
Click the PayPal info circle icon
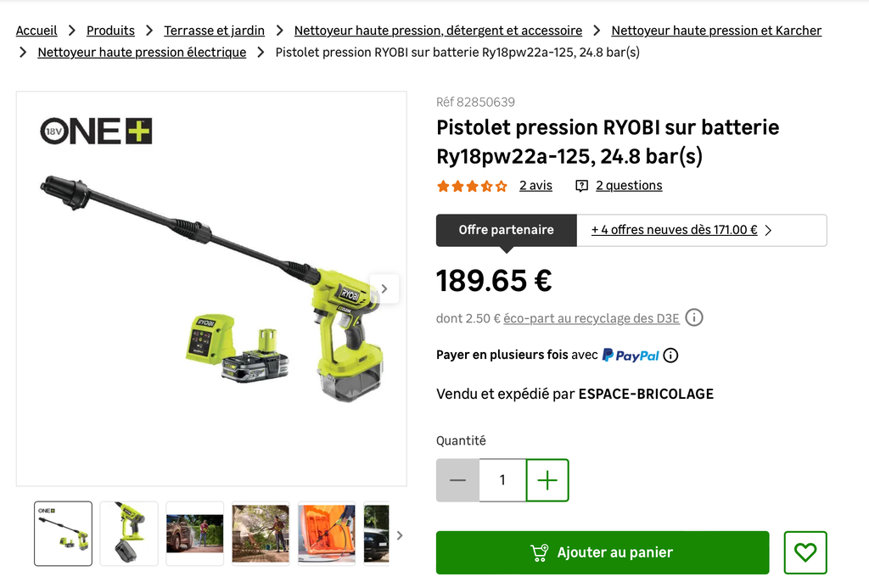[x=670, y=356]
